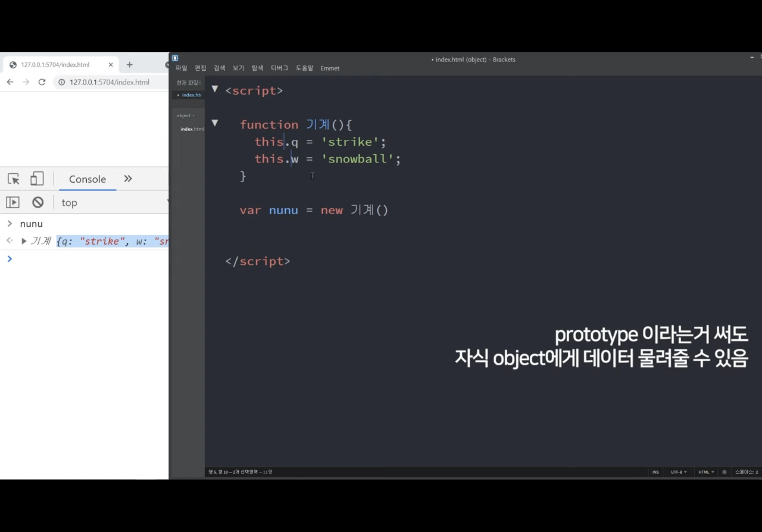
Task: Open the Emmet menu
Action: pyautogui.click(x=330, y=68)
